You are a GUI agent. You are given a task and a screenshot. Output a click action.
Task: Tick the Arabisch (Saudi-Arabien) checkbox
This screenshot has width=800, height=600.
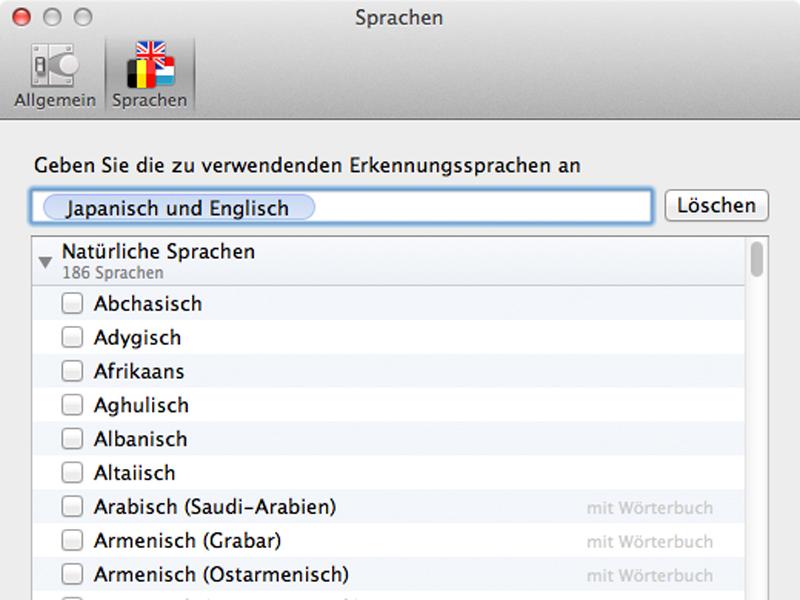(72, 507)
